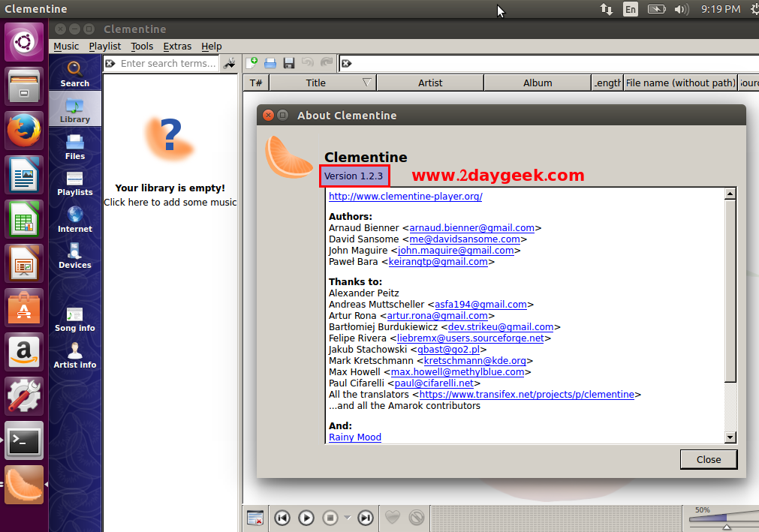This screenshot has width=759, height=532.
Task: Create a new playlist icon
Action: pyautogui.click(x=251, y=63)
